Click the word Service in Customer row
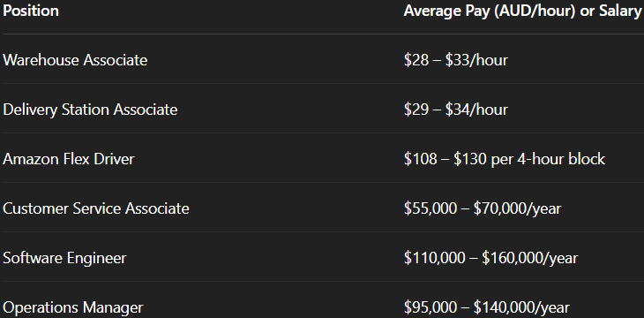This screenshot has height=318, width=644. pyautogui.click(x=97, y=208)
